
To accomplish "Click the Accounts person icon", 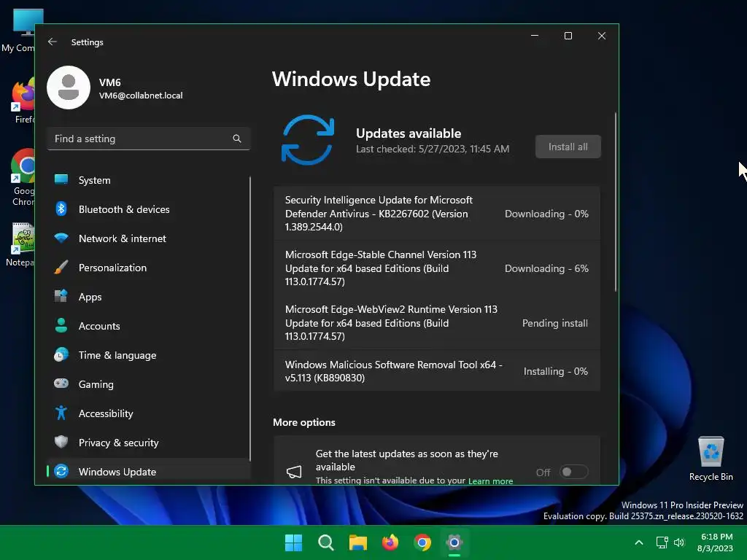I will [61, 325].
